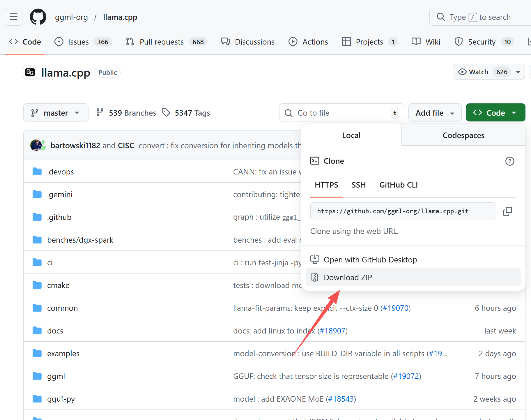Click the search magnifier icon in header
The height and width of the screenshot is (420, 531).
click(441, 17)
